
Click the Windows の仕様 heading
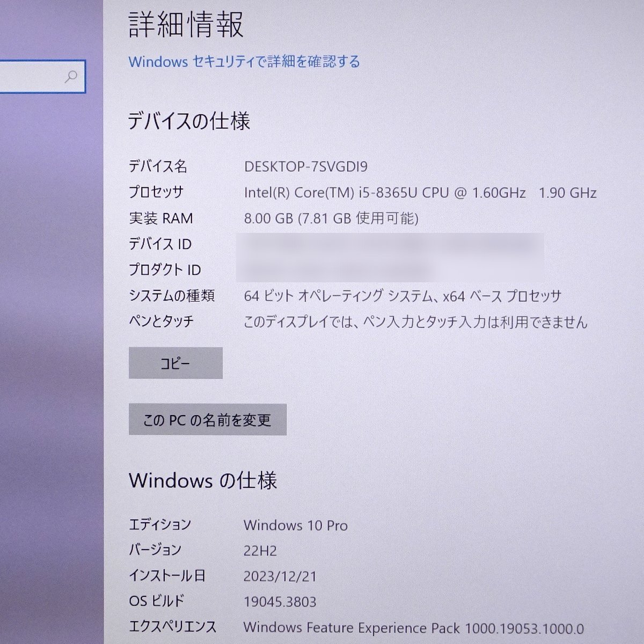click(203, 480)
